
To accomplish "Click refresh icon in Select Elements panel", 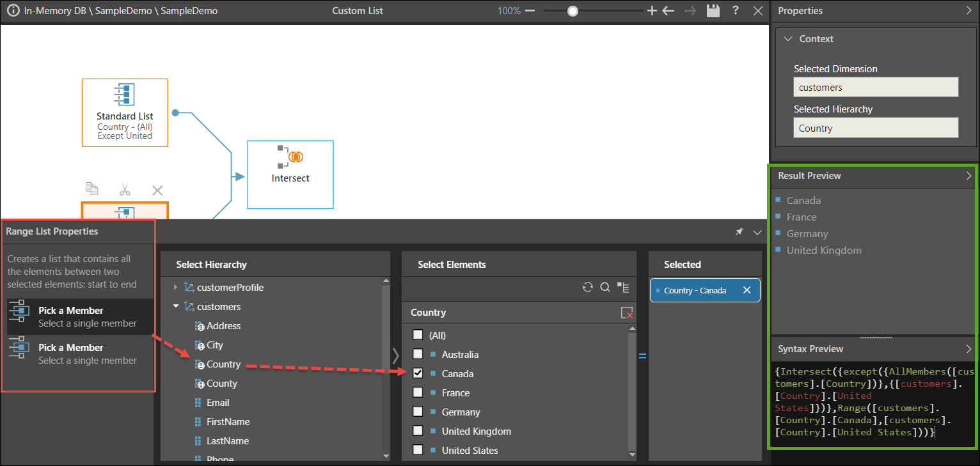I will tap(587, 288).
